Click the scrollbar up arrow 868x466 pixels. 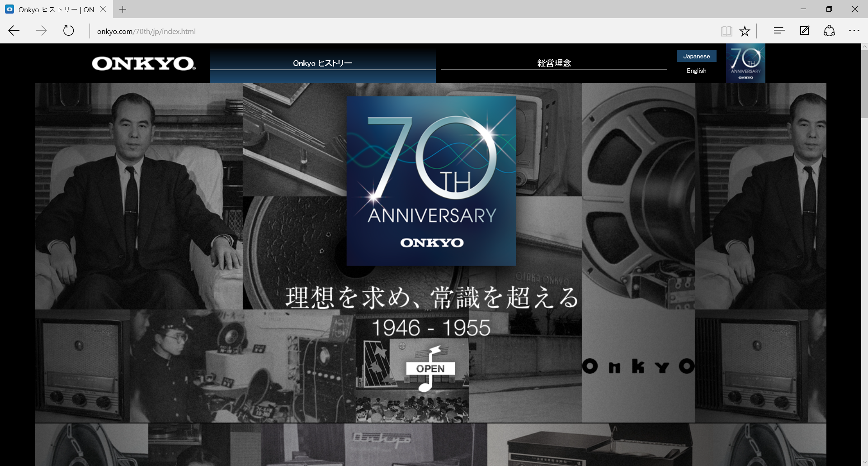(x=864, y=47)
